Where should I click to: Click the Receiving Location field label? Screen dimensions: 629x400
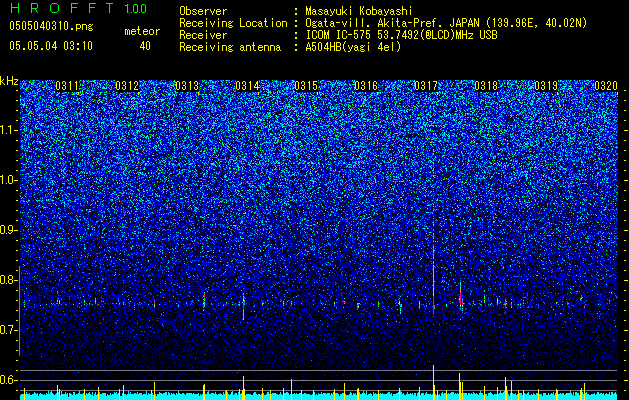pos(233,23)
